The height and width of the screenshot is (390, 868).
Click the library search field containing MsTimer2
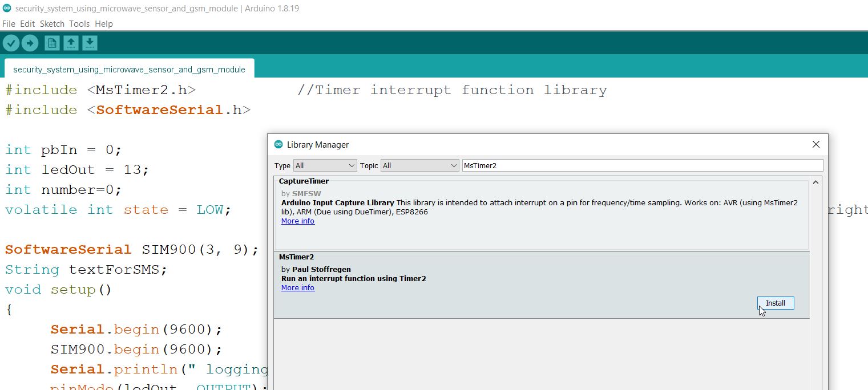pos(643,165)
